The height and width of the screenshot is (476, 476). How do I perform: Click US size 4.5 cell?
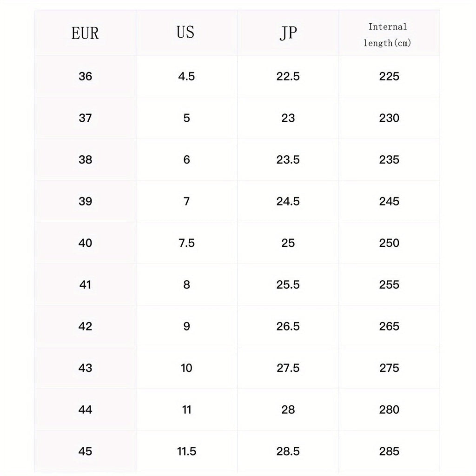coord(186,76)
